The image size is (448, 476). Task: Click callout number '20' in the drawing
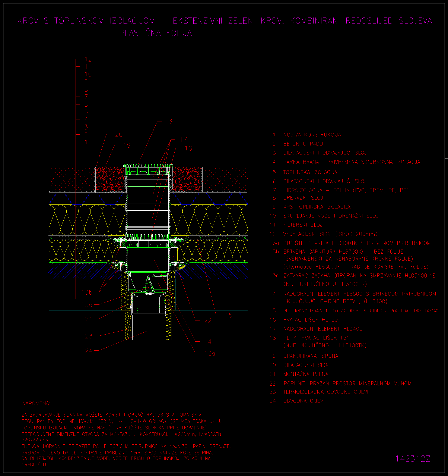[119, 135]
